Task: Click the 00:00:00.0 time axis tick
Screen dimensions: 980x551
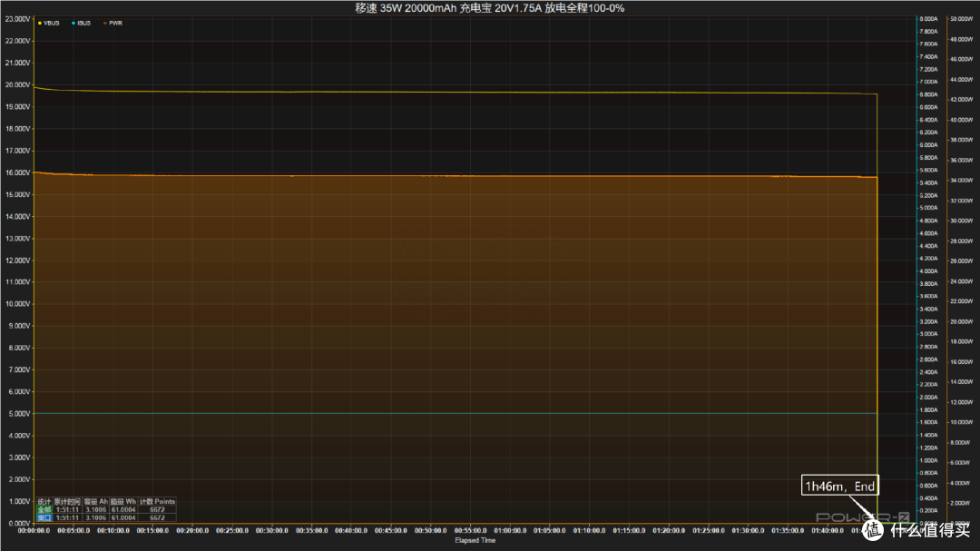Action: [x=34, y=530]
